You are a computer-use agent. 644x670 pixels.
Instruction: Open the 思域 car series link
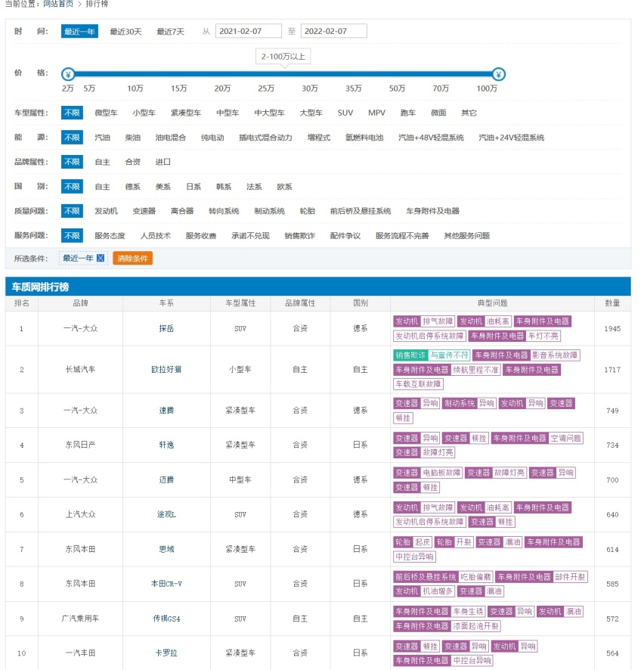tap(166, 549)
